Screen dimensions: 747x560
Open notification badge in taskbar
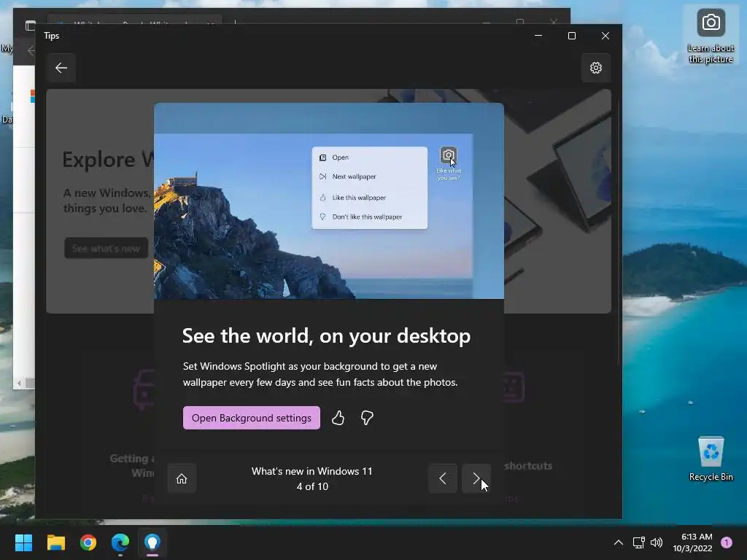[x=727, y=542]
